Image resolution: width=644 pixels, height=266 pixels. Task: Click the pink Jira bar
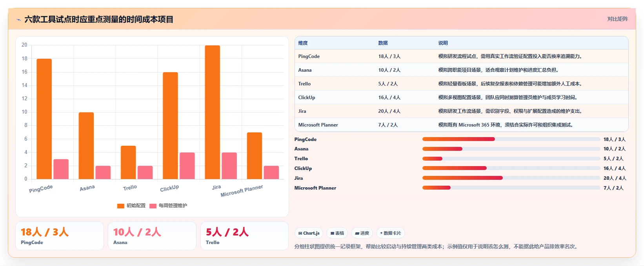229,166
